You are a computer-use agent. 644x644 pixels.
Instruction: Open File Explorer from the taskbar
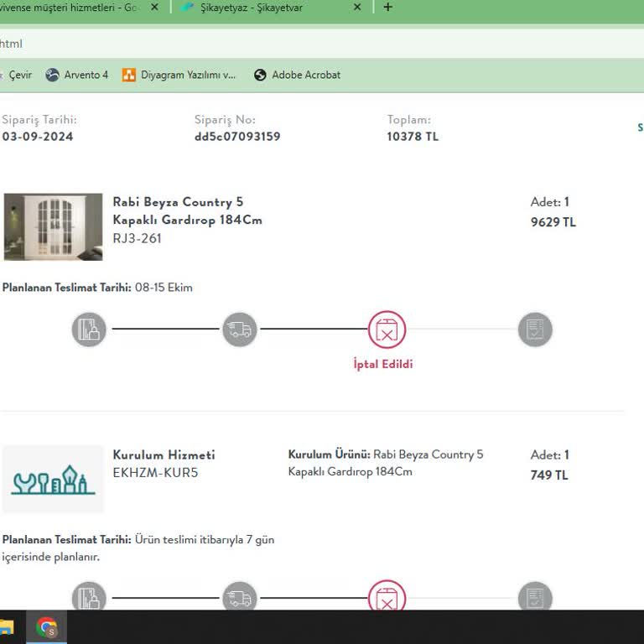pyautogui.click(x=7, y=627)
